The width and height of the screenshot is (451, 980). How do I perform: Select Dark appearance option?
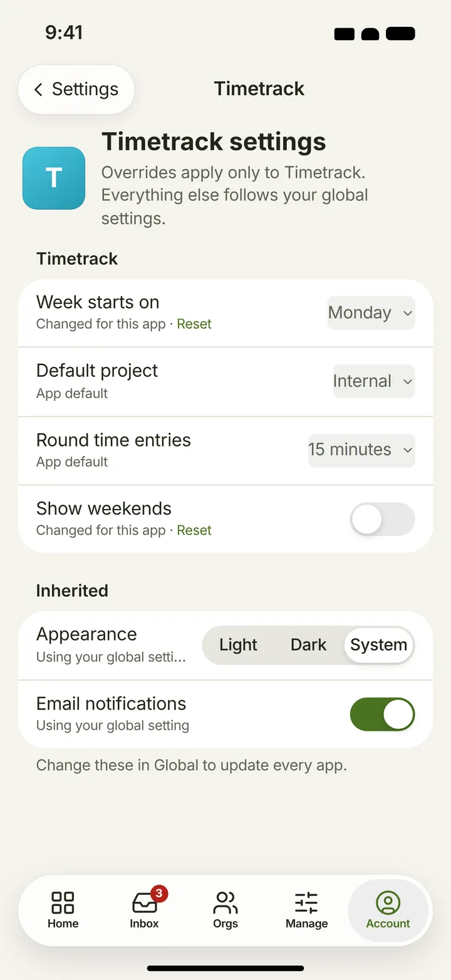308,645
